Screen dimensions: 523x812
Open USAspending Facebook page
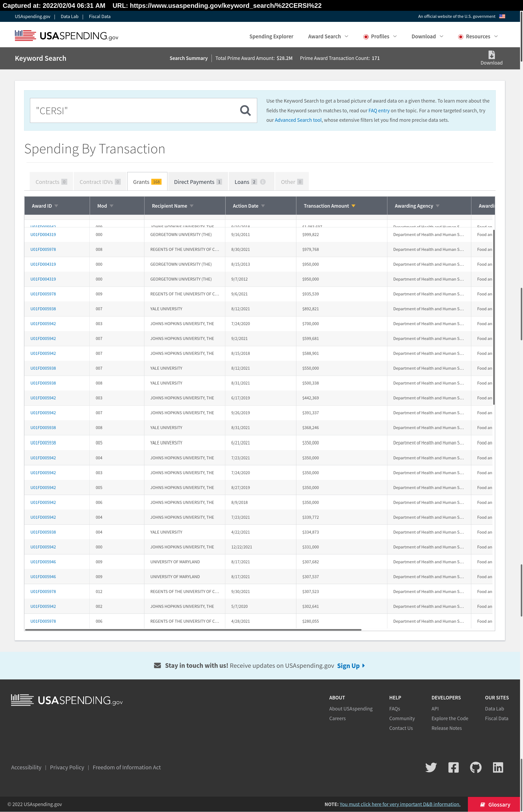[x=453, y=767]
